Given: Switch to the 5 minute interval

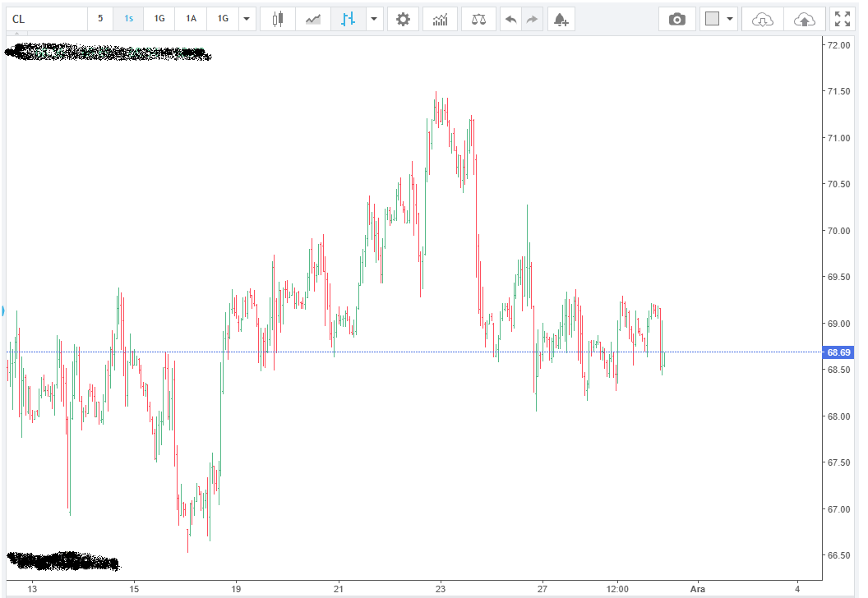Looking at the screenshot, I should click(100, 18).
